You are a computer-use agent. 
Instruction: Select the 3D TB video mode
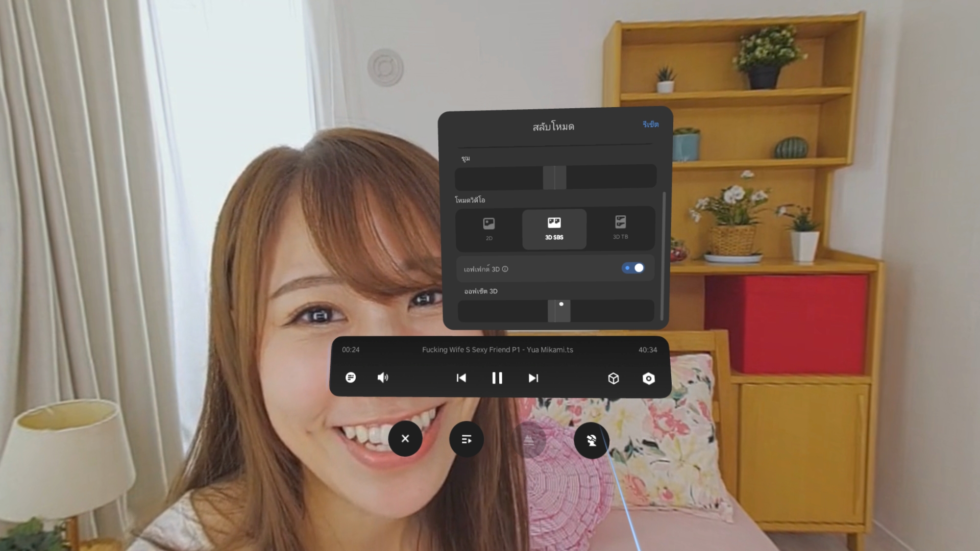(x=620, y=229)
